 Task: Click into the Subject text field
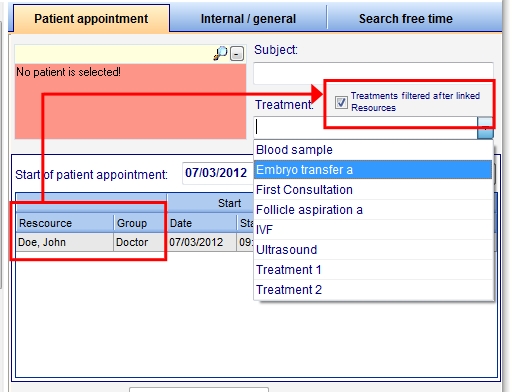(x=373, y=73)
